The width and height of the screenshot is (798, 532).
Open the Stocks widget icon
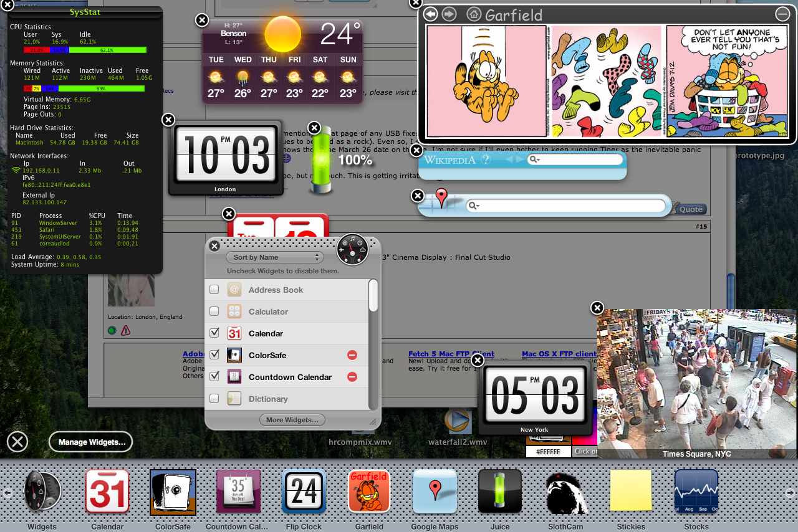(x=696, y=492)
